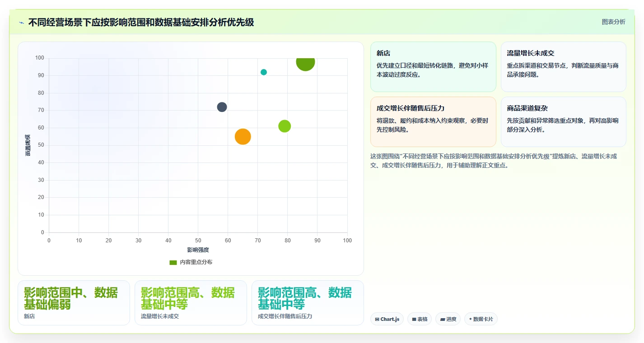Click the 进度 tag chip
The image size is (644, 343).
(448, 319)
